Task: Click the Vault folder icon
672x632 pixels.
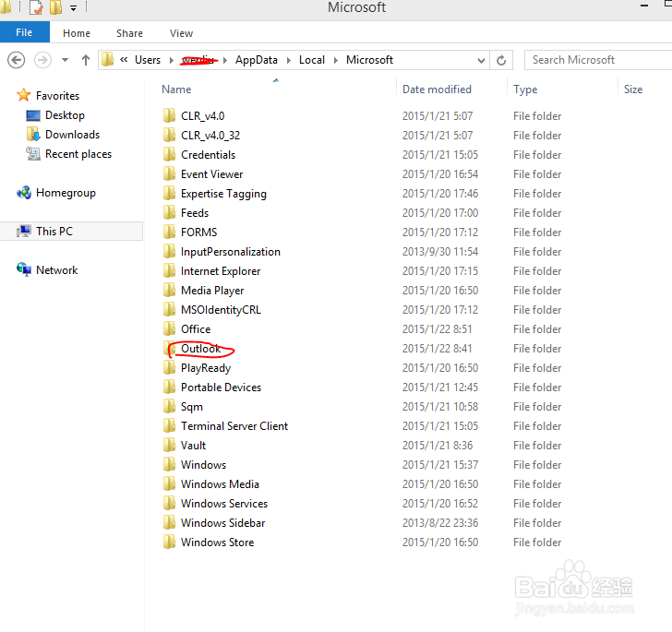Action: pos(169,446)
